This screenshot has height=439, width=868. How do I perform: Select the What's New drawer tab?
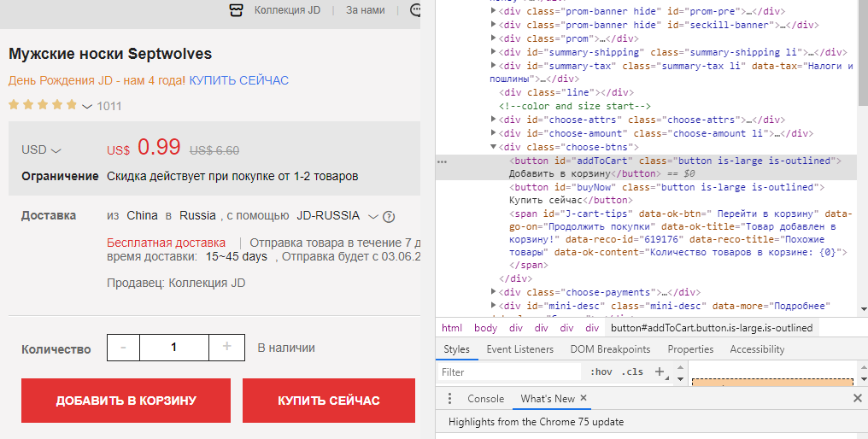tap(548, 399)
